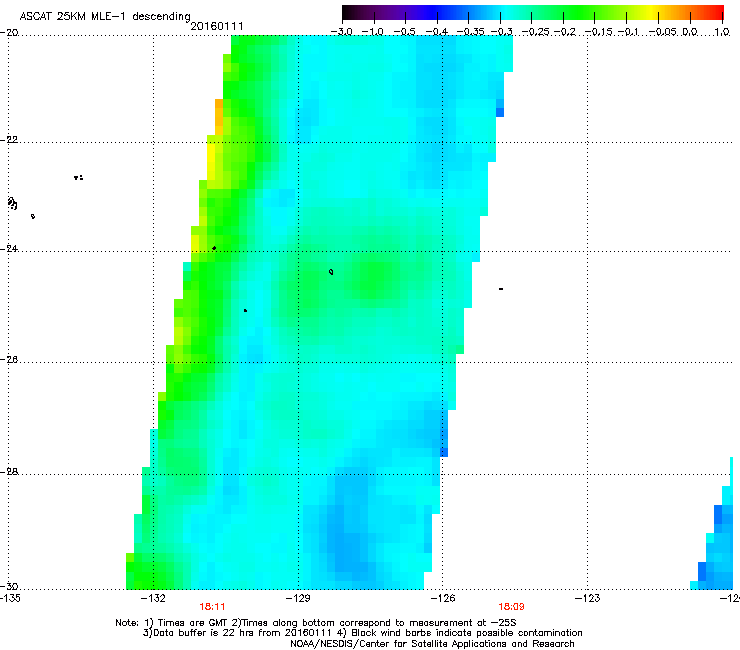Click the NOAA/NESDIS credit line

click(432, 644)
